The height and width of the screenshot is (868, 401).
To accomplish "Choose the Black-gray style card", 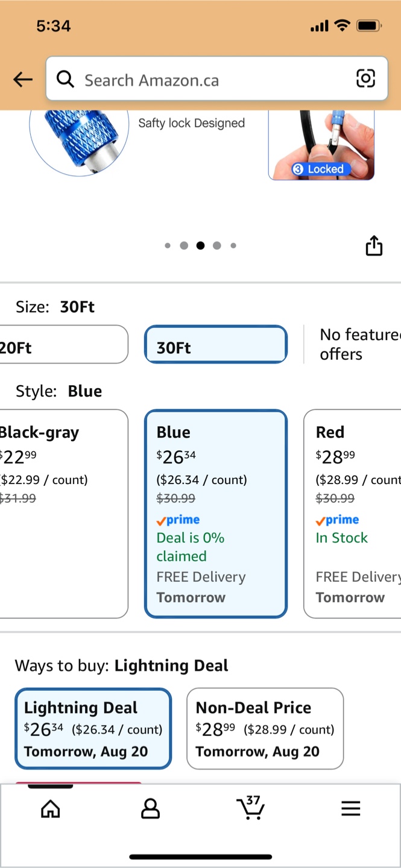I will [63, 514].
